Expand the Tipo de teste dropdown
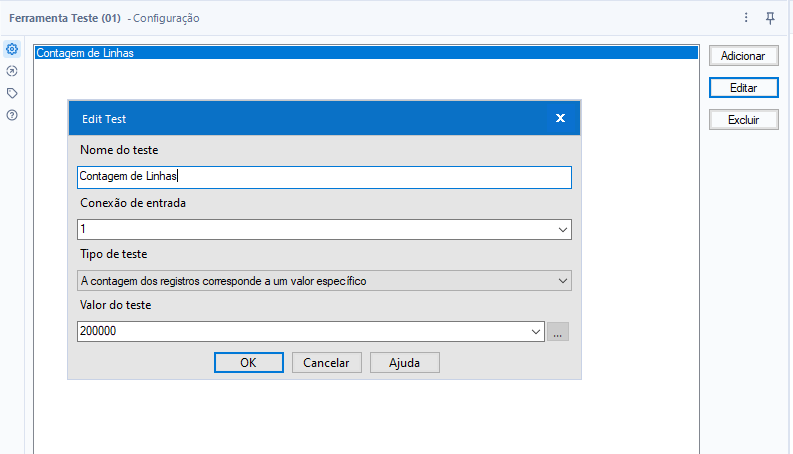793x454 pixels. [562, 281]
